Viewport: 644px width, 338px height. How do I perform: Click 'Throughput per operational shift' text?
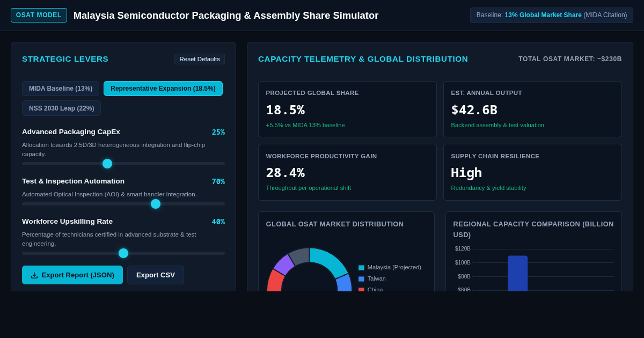309,188
